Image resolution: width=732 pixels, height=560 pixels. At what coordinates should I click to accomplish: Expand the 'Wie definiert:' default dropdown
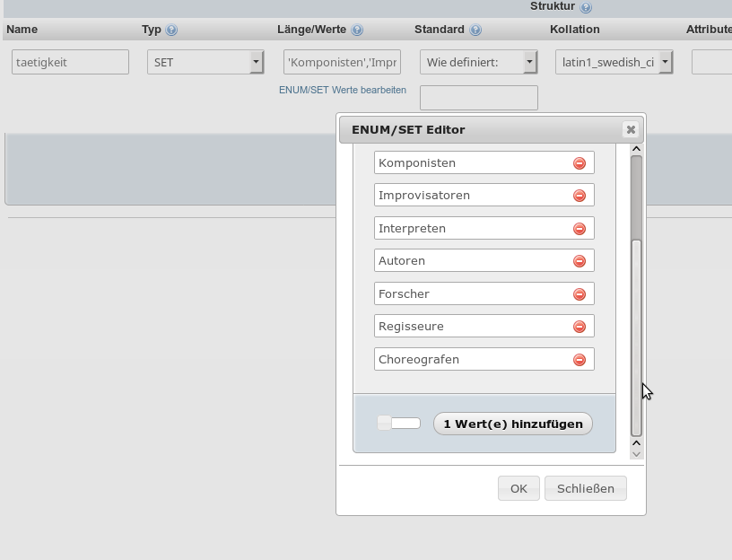[478, 62]
